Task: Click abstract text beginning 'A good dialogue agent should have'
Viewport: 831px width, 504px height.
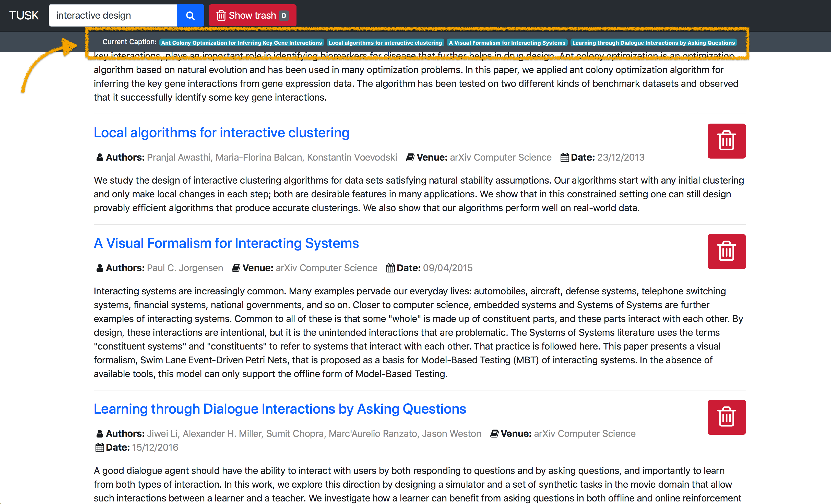Action: (418, 484)
